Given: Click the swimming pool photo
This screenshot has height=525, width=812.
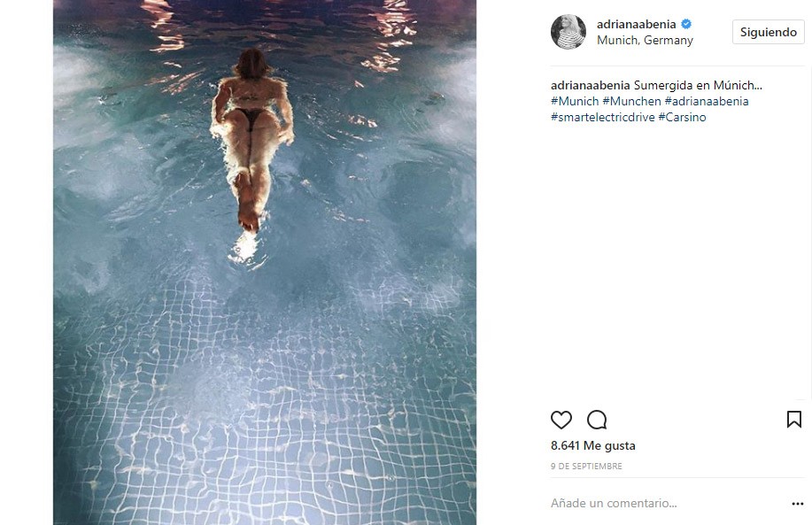Looking at the screenshot, I should click(x=265, y=262).
